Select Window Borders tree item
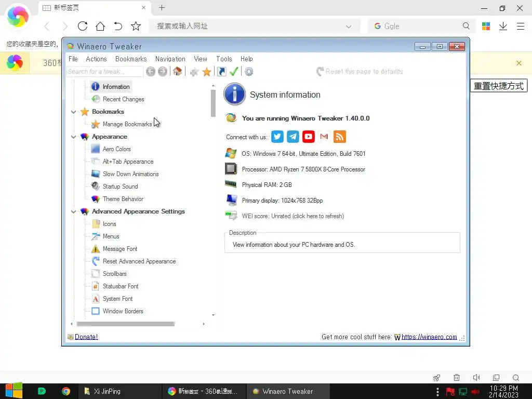 123,311
